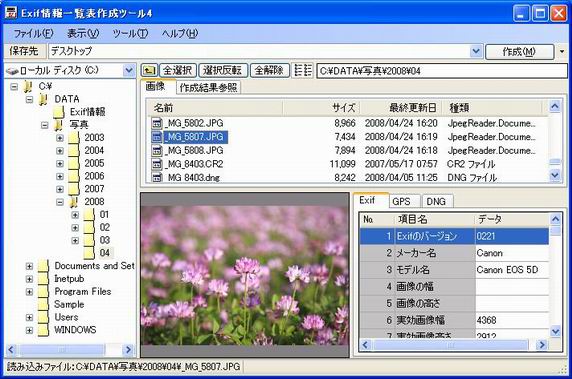This screenshot has width=572, height=379.
Task: Switch to the 画像 tab
Action: (156, 86)
